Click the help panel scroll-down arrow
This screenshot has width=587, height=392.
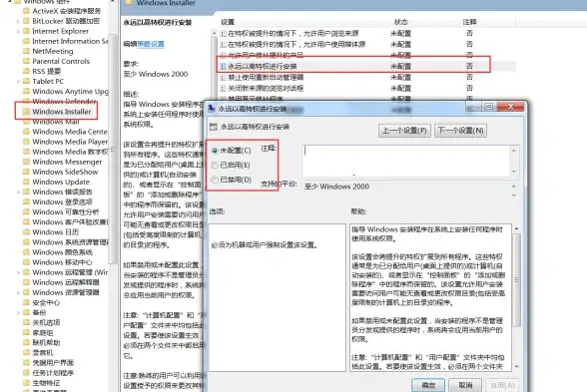[517, 367]
